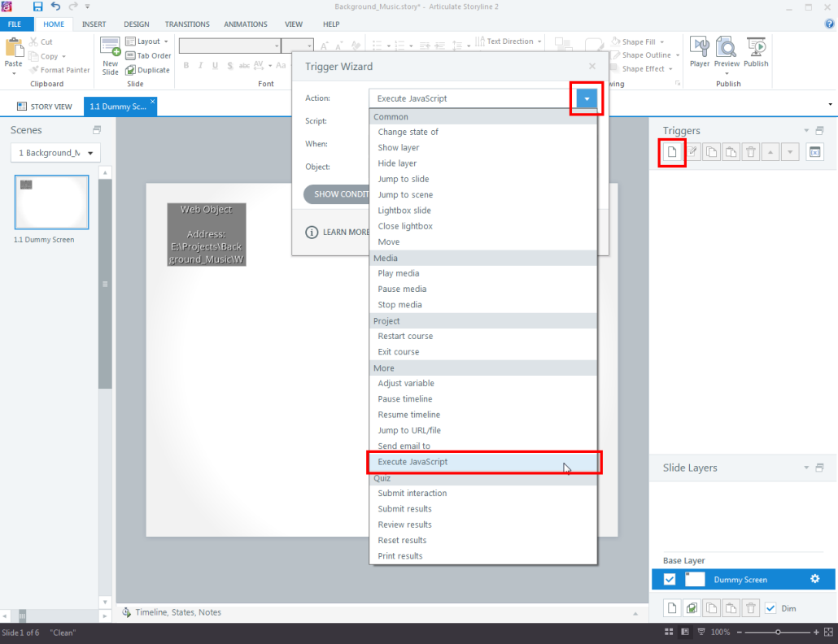
Task: Create a new slide layer
Action: pos(671,607)
